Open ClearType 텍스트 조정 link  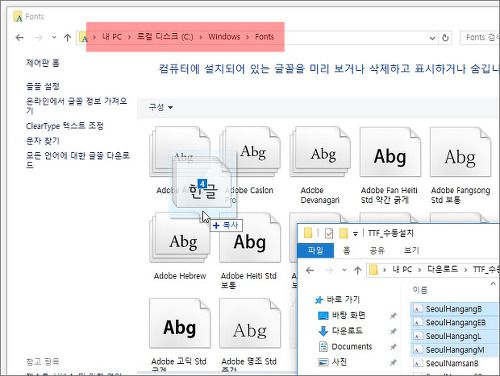pos(65,126)
